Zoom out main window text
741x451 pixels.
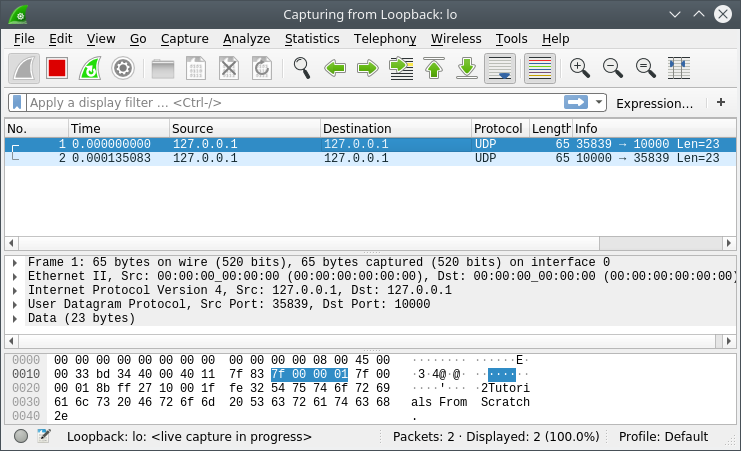(612, 69)
